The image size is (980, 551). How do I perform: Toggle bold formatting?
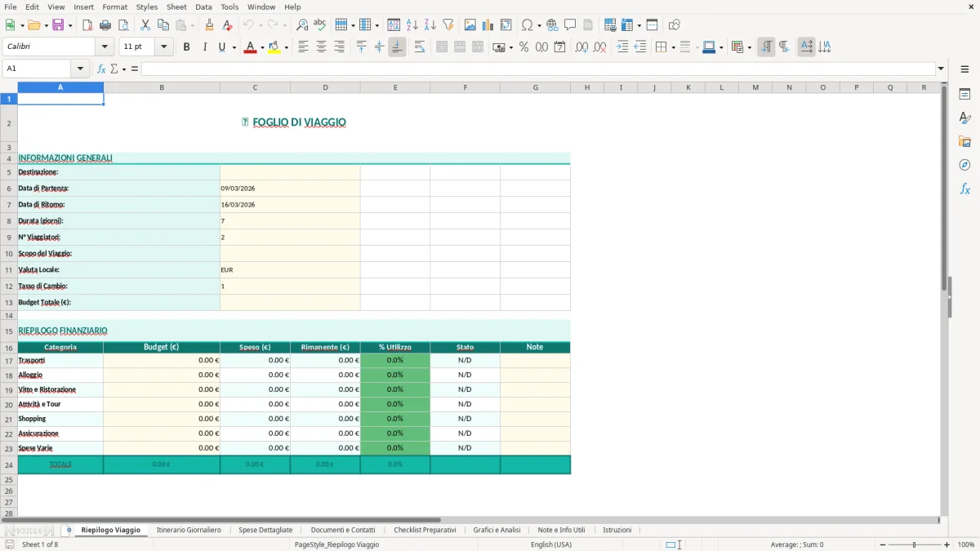186,47
